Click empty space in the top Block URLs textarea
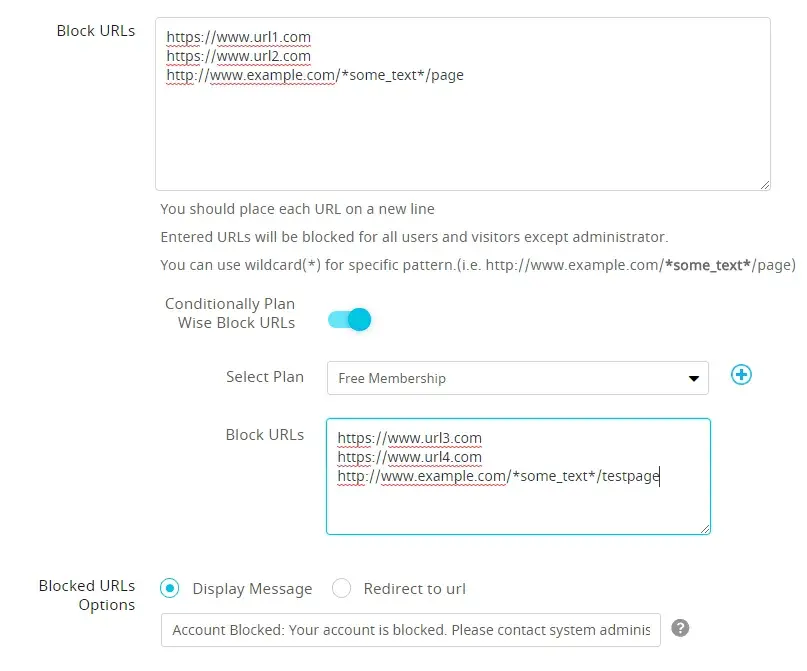 coord(460,140)
